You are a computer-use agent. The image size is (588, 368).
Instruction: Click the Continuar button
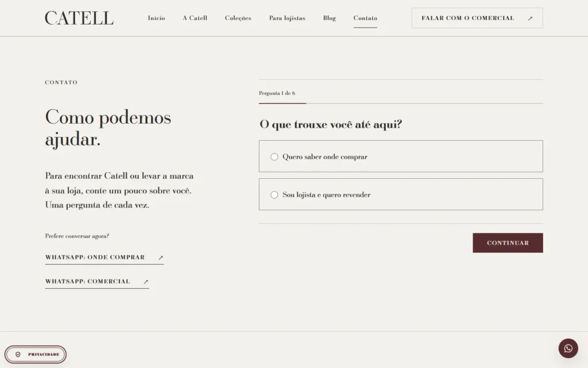pyautogui.click(x=508, y=243)
